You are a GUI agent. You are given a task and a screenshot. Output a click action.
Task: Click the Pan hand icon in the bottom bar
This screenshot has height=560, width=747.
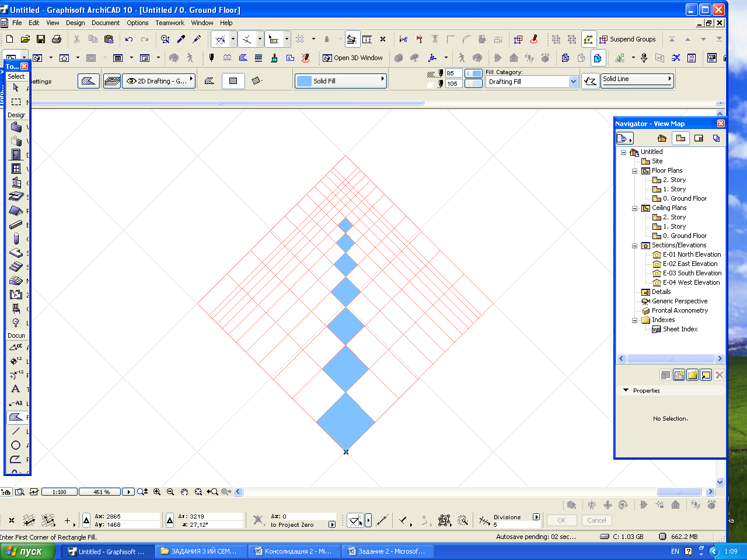point(184,492)
